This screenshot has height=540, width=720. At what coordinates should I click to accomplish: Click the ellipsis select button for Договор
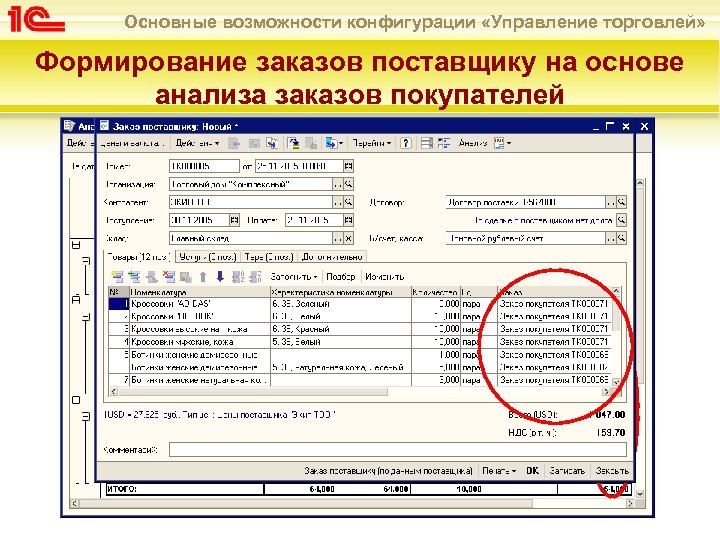(611, 202)
